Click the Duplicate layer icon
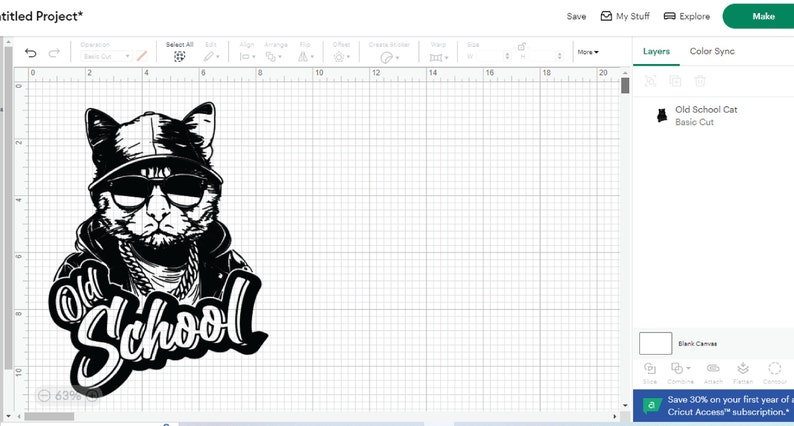 (675, 81)
